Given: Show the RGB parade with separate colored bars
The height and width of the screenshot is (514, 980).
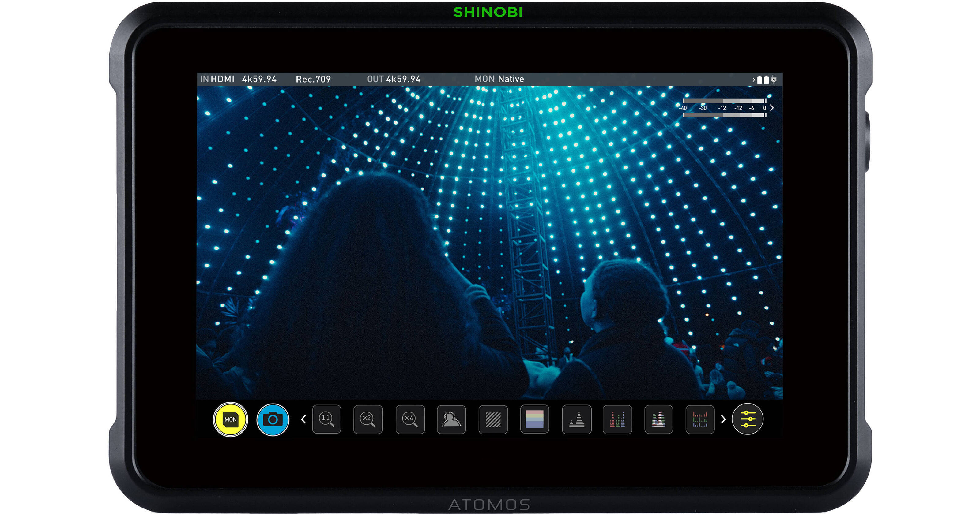Looking at the screenshot, I should (x=617, y=419).
